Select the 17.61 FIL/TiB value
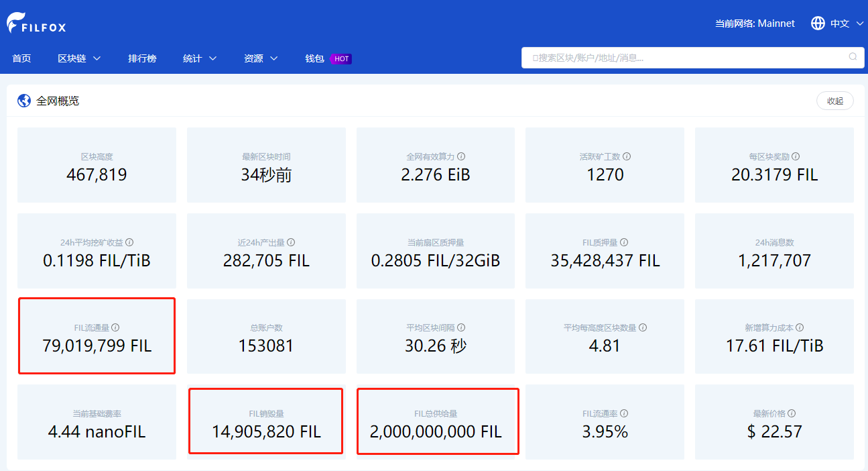Image resolution: width=868 pixels, height=471 pixels. [x=775, y=346]
